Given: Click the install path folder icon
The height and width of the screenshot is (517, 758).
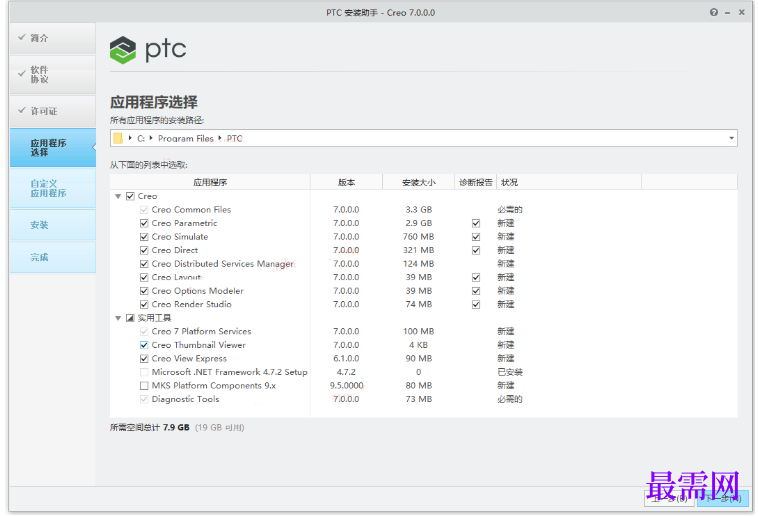Looking at the screenshot, I should [118, 138].
